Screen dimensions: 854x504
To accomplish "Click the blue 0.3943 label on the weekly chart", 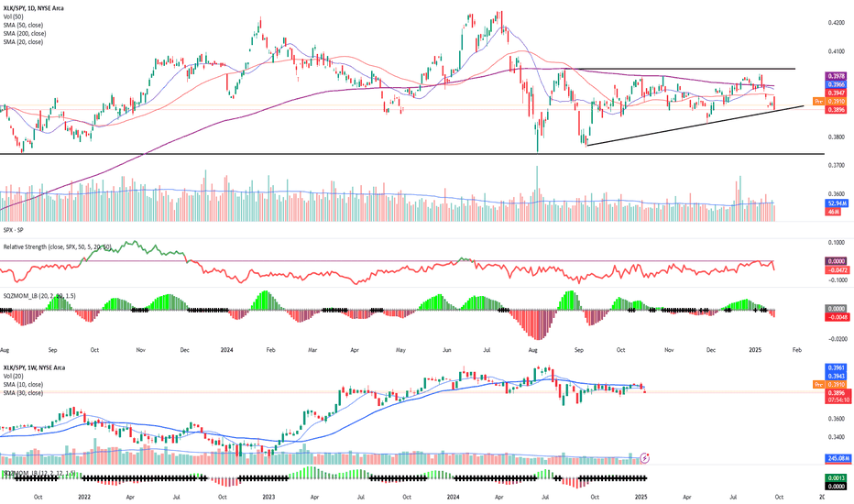I will [x=837, y=376].
